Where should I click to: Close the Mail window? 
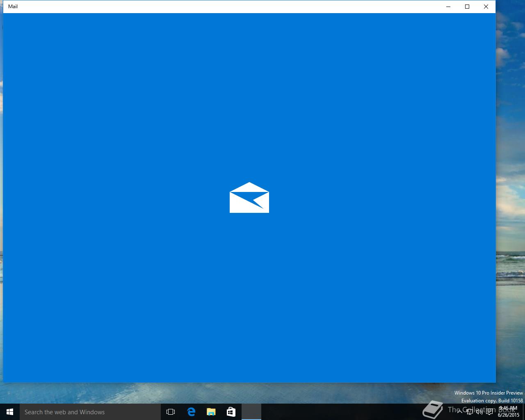pyautogui.click(x=486, y=7)
